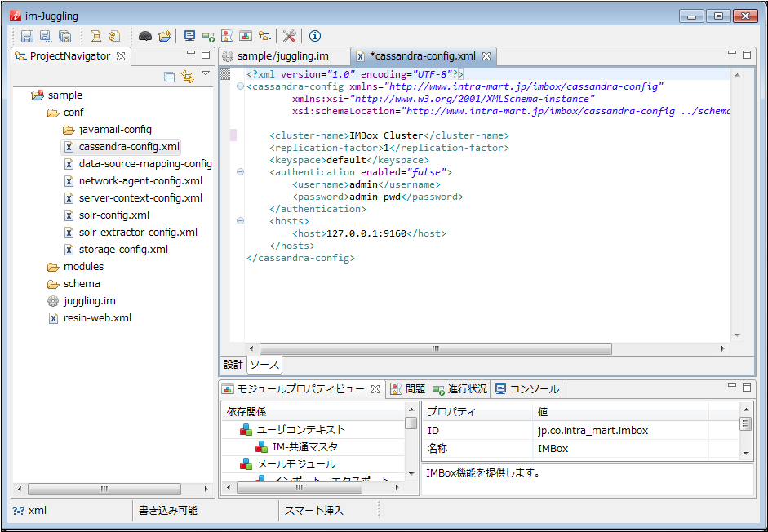
Task: Click the problems view toolbar icon
Action: click(x=227, y=36)
